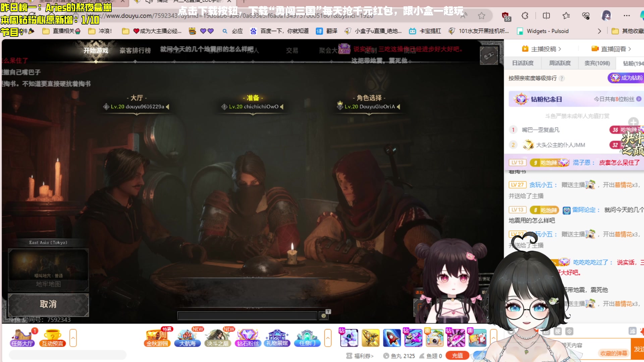644x362 pixels.
Task: Expand the activity list arrow after 任意门
Action: (328, 338)
